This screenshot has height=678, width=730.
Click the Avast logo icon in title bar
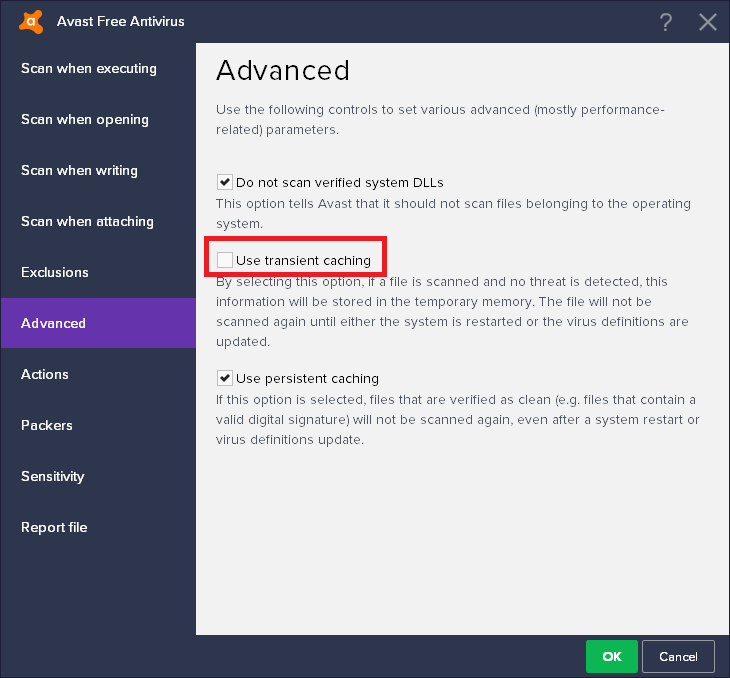click(33, 21)
